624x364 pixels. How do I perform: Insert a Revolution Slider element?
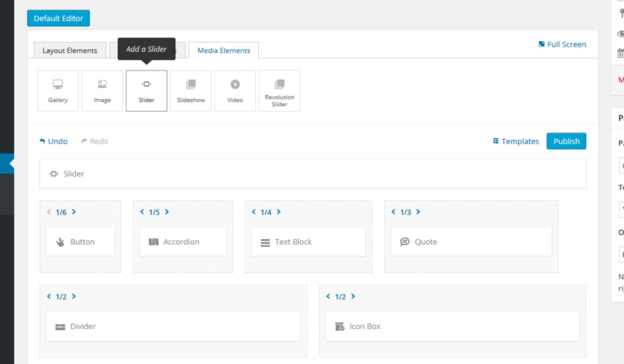[x=280, y=91]
